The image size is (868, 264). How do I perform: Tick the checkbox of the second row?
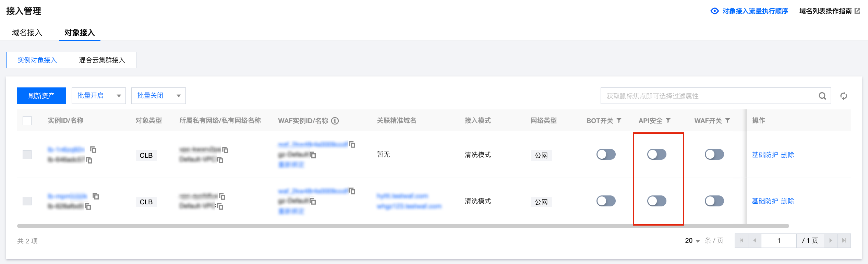[27, 201]
